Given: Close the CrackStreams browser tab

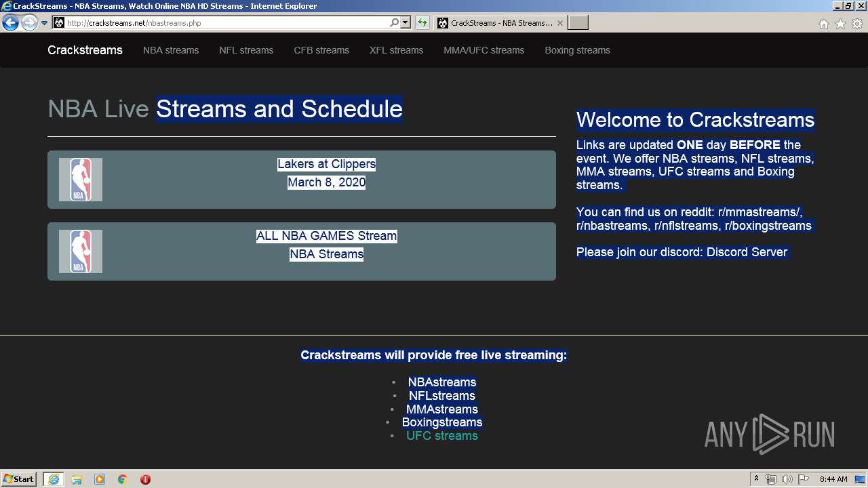Looking at the screenshot, I should click(x=559, y=23).
